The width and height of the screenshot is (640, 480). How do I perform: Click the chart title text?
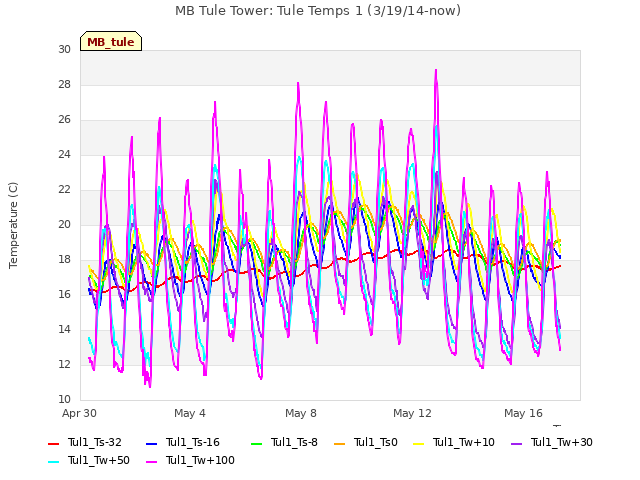click(318, 10)
